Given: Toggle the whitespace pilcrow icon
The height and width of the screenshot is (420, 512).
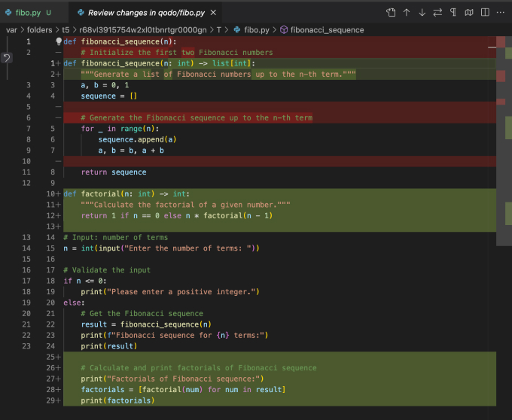Looking at the screenshot, I should tap(453, 13).
